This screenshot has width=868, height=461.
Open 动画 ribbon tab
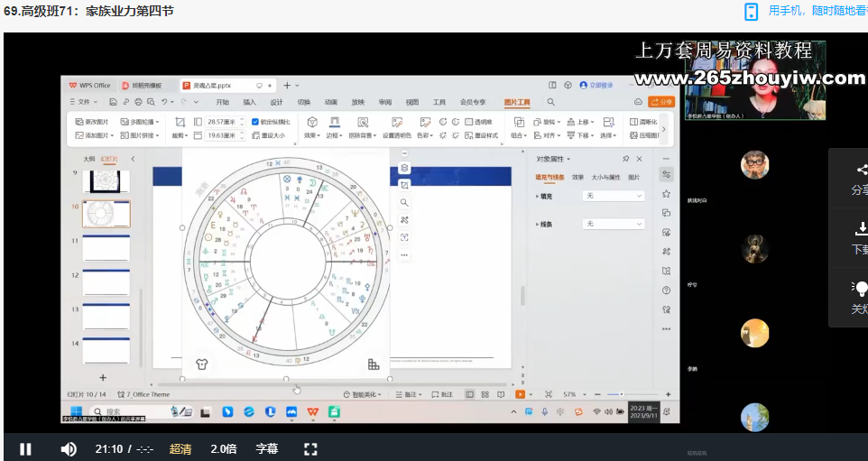tap(331, 102)
